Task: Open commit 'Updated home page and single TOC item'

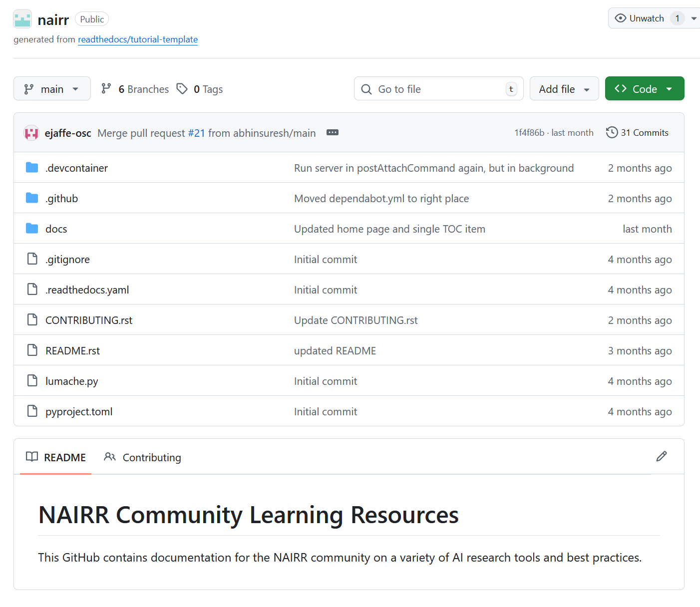Action: coord(389,229)
